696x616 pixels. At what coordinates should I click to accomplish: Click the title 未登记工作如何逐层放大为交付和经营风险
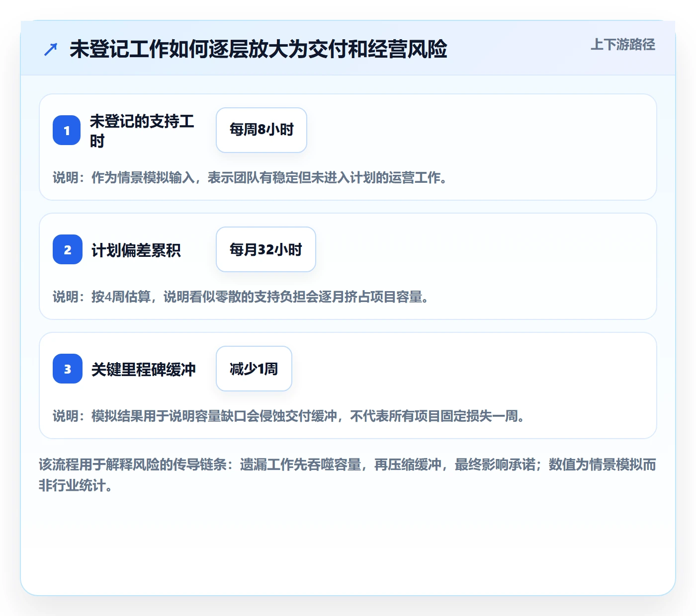[259, 50]
